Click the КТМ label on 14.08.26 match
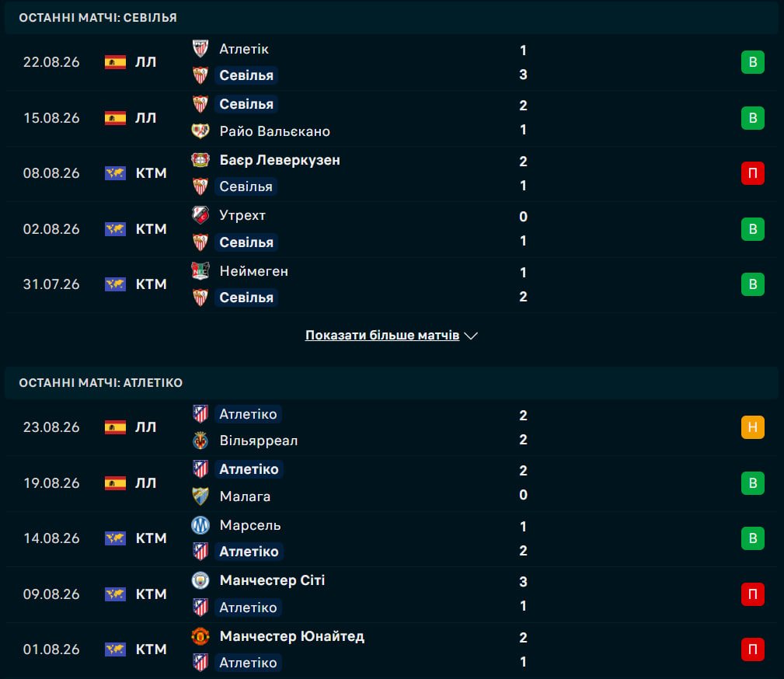The image size is (784, 679). click(151, 538)
